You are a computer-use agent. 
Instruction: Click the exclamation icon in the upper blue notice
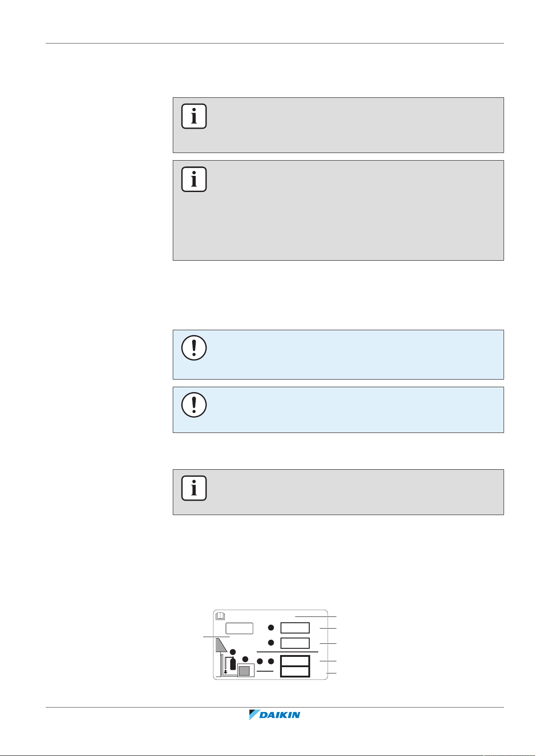194,347
